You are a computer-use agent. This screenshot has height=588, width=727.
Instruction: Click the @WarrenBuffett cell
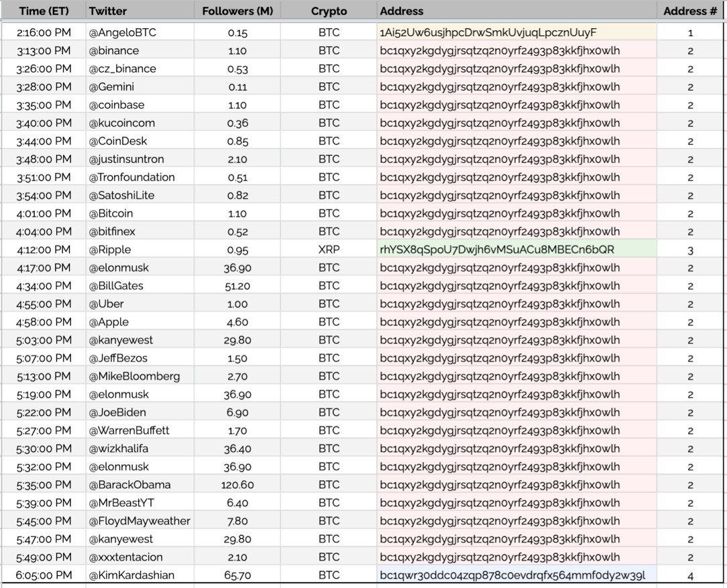tap(139, 430)
